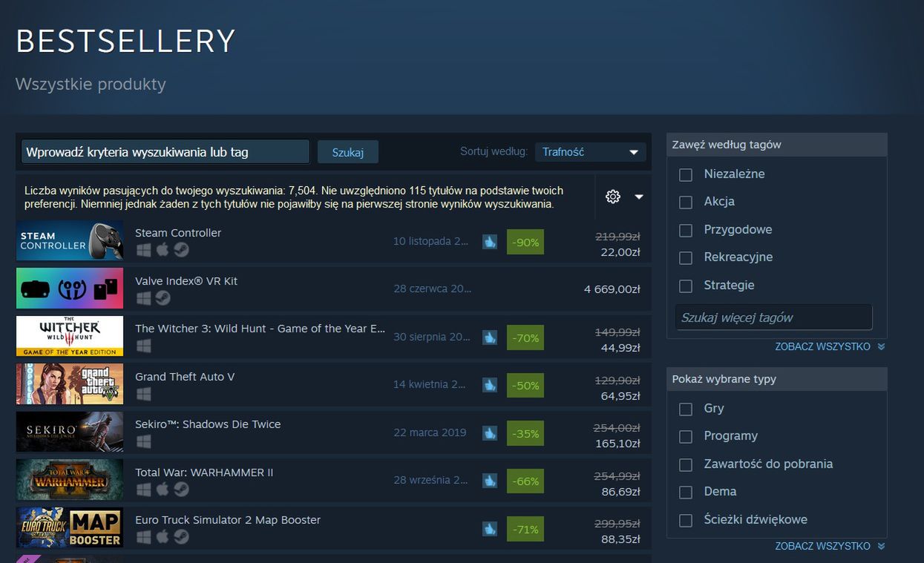
Task: Expand ZOBACZ WSZYSTKO under types
Action: [830, 546]
